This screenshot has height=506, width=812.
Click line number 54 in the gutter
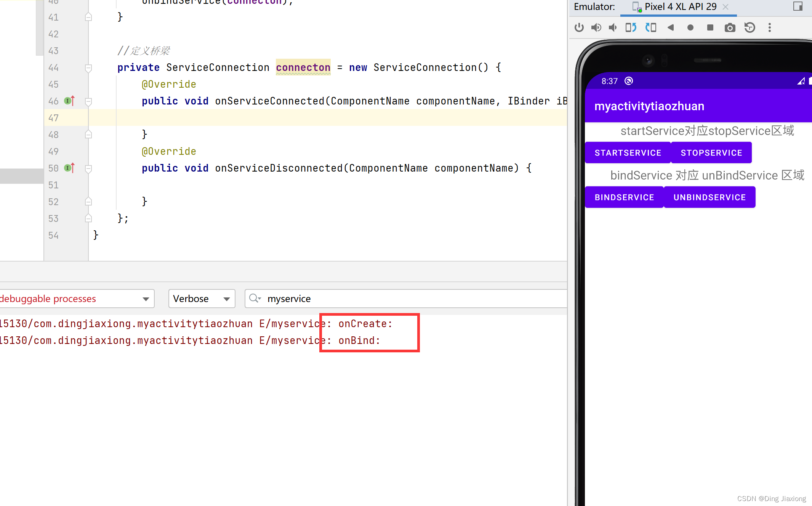53,235
